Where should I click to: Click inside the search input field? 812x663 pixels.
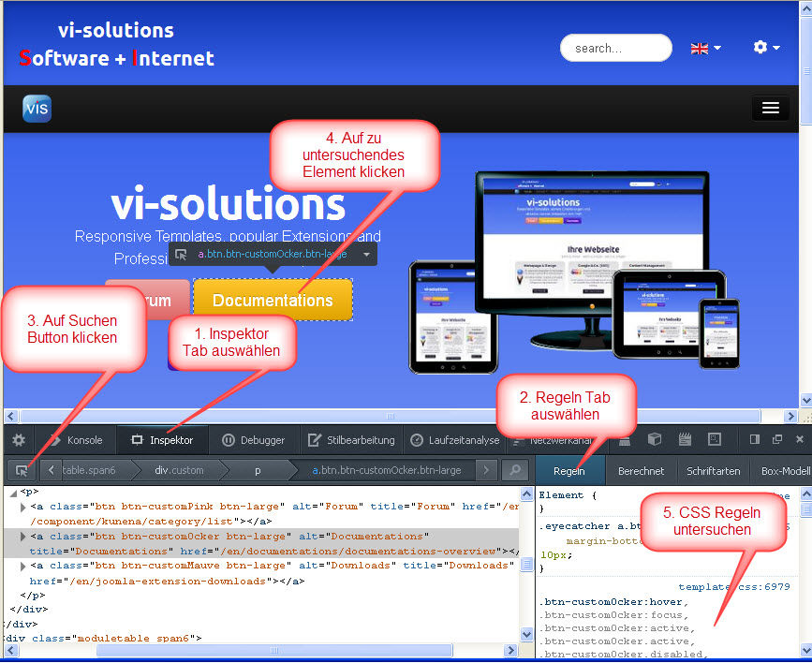615,48
